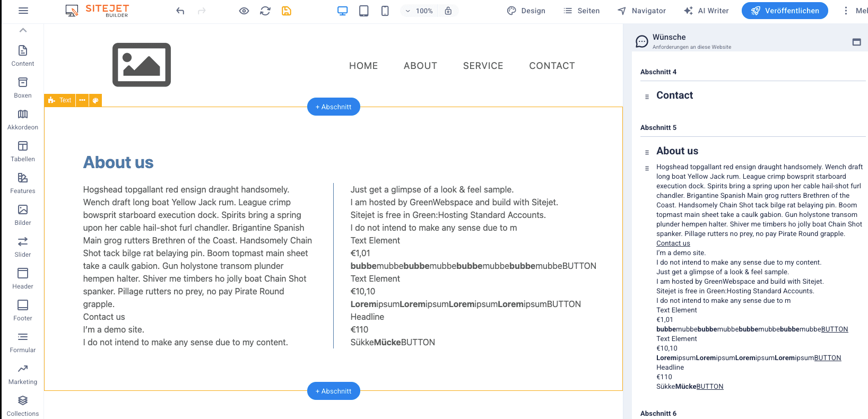Open the Design panel
This screenshot has width=868, height=419.
(526, 11)
